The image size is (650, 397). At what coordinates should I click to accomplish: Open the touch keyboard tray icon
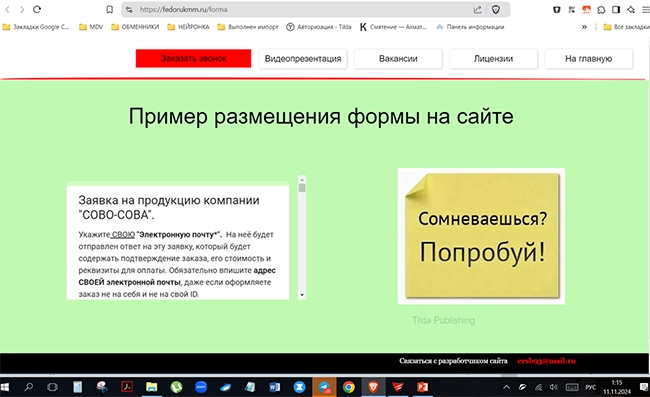[572, 387]
